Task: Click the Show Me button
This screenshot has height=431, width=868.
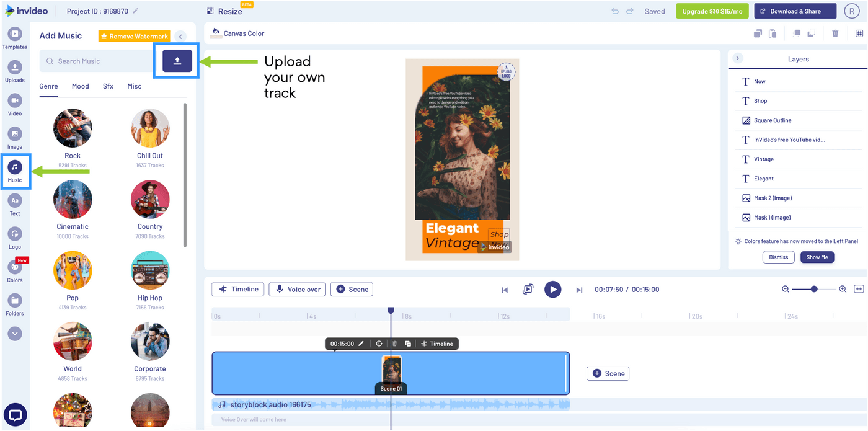Action: [817, 257]
